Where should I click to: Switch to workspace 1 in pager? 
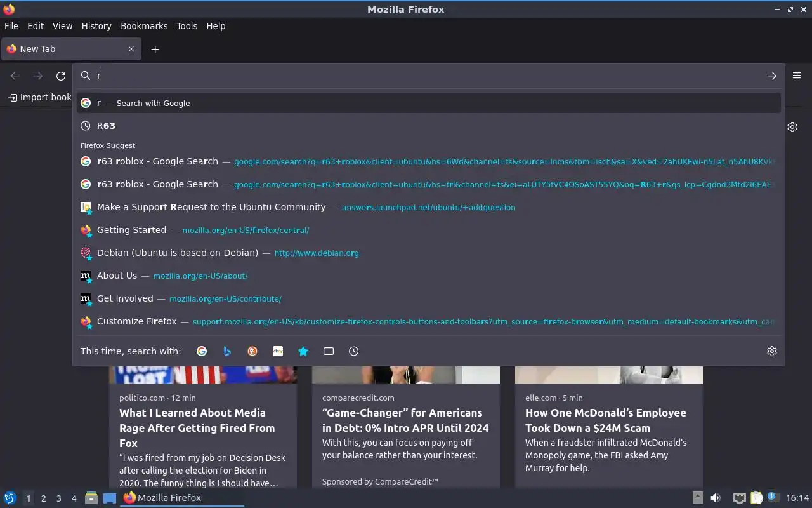coord(28,498)
